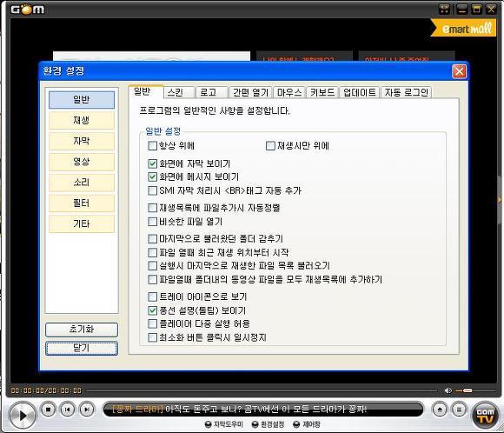The image size is (504, 433).
Task: Click the playback seek bar
Action: [262, 390]
